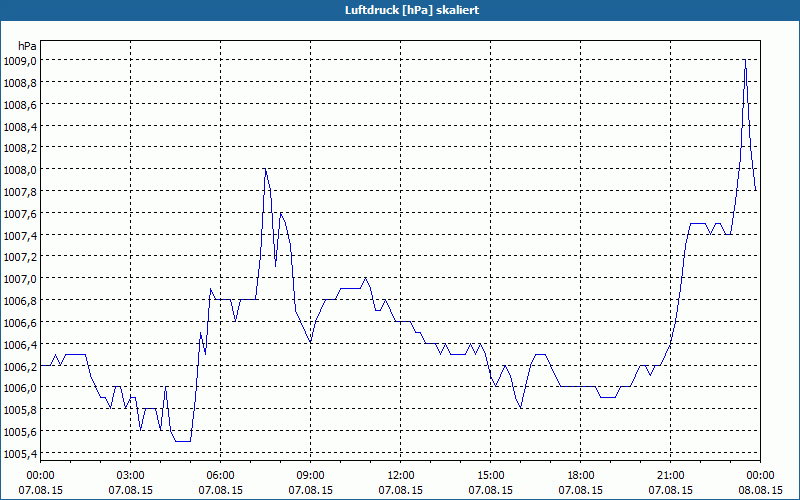Click the 08.08.15 date label
The height and width of the screenshot is (500, 800).
[x=760, y=490]
